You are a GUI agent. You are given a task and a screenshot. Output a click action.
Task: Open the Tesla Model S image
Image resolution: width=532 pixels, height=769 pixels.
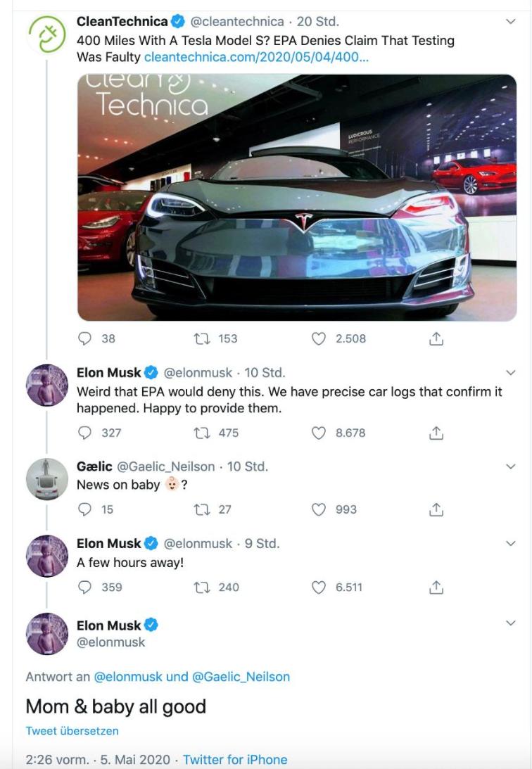297,198
